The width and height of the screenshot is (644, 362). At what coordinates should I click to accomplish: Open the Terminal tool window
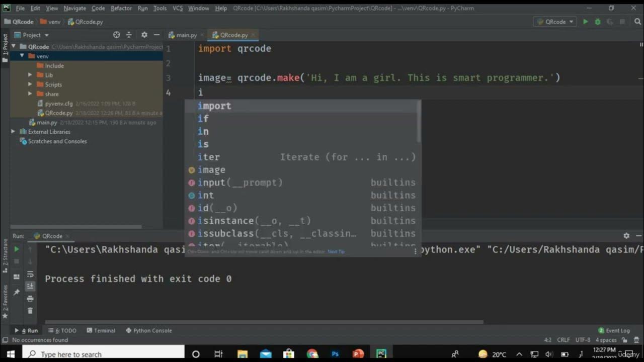pyautogui.click(x=101, y=330)
